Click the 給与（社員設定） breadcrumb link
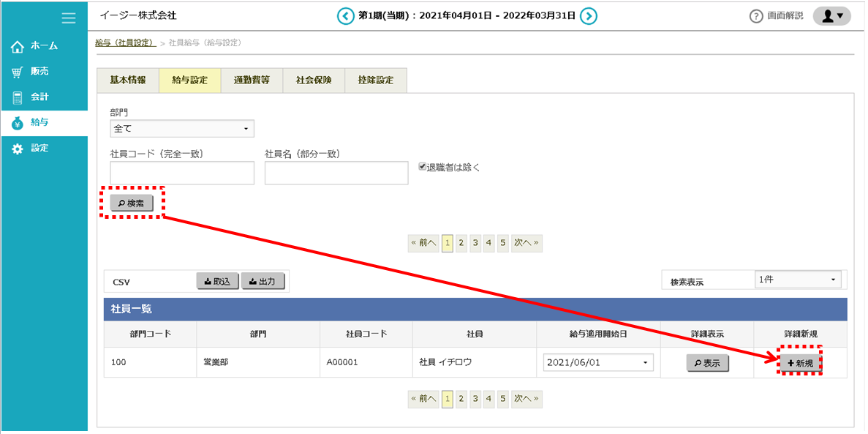868x434 pixels. (125, 43)
